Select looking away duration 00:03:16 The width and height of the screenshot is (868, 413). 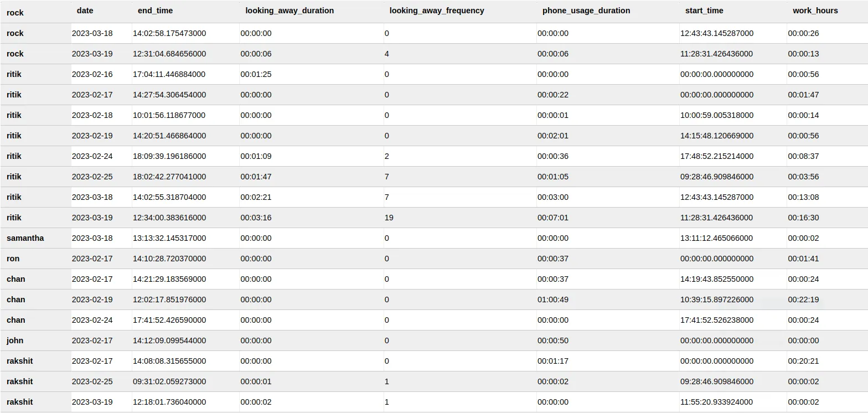point(256,218)
